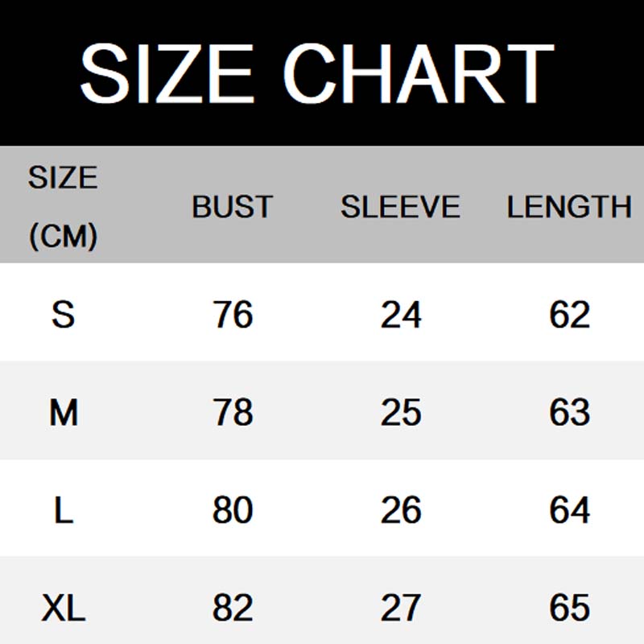Select the M size row label
Viewport: 644px width, 644px height.
tap(64, 412)
